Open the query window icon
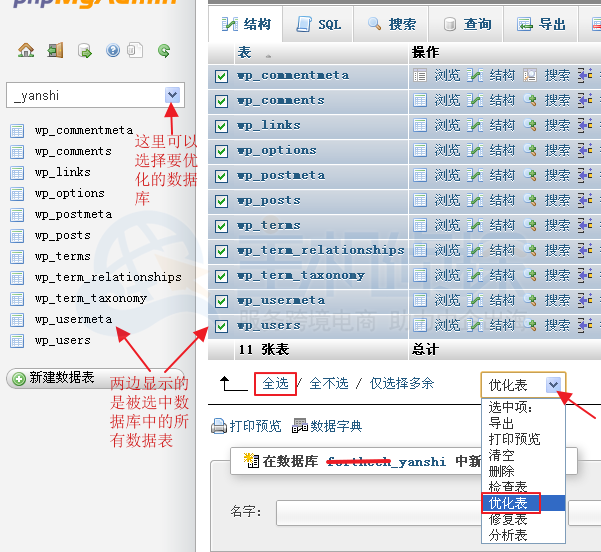601x552 pixels. (85, 51)
